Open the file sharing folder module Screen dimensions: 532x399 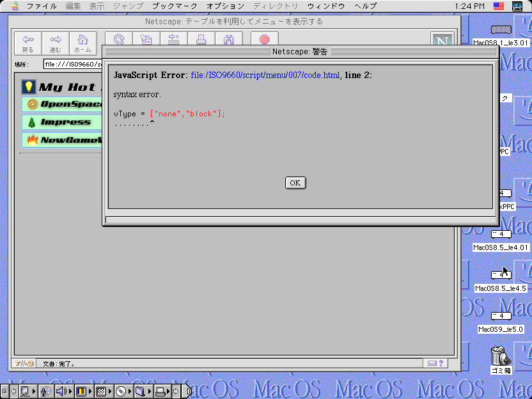[143, 391]
